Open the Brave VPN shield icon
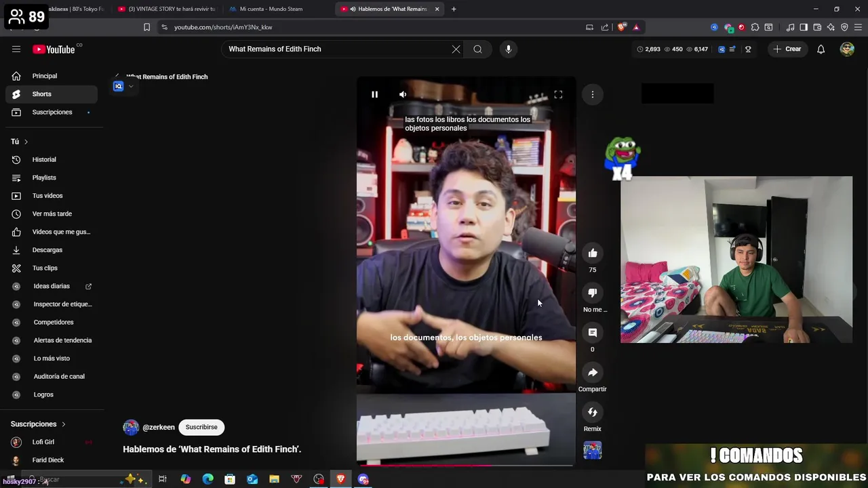 pyautogui.click(x=844, y=27)
